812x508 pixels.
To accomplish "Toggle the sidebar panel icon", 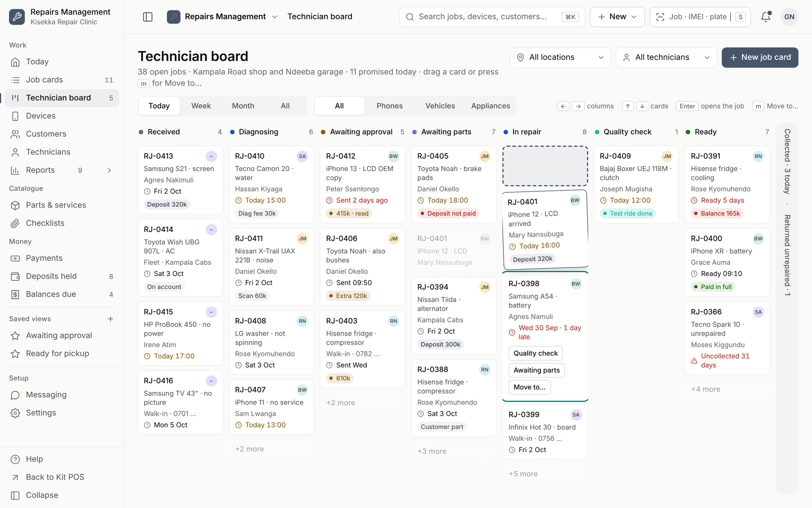I will 148,17.
